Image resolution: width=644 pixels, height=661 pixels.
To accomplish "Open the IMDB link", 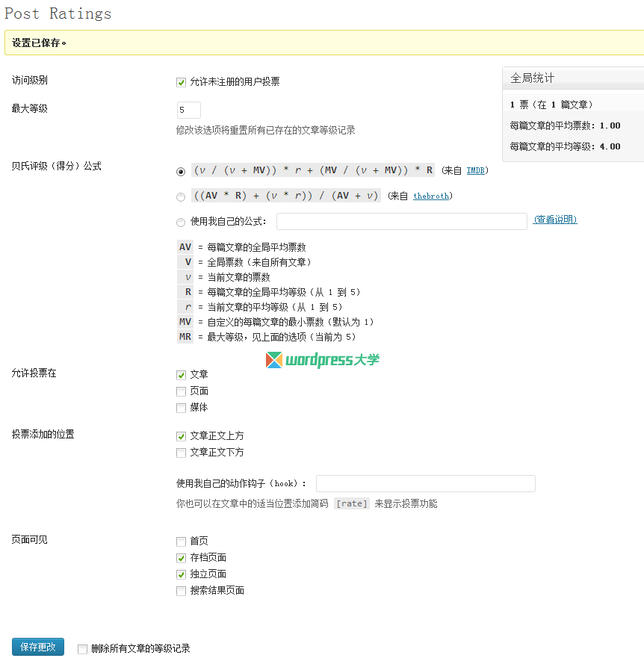I will (x=476, y=171).
